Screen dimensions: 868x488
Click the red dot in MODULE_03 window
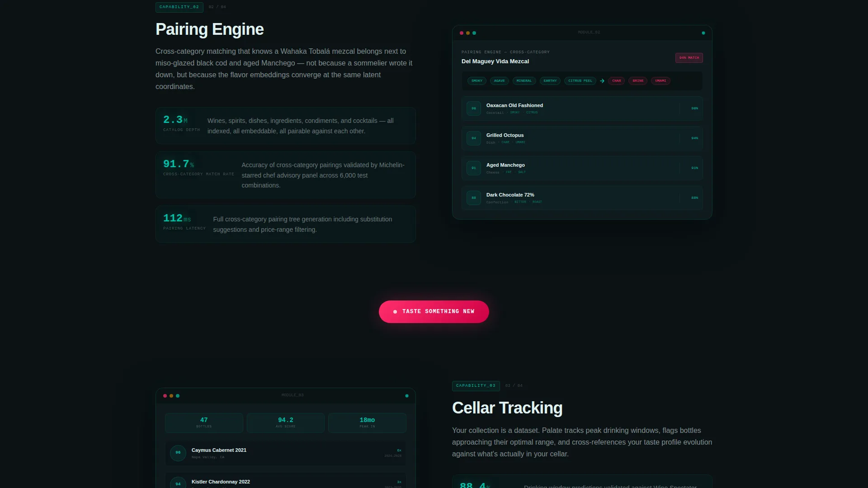(165, 396)
